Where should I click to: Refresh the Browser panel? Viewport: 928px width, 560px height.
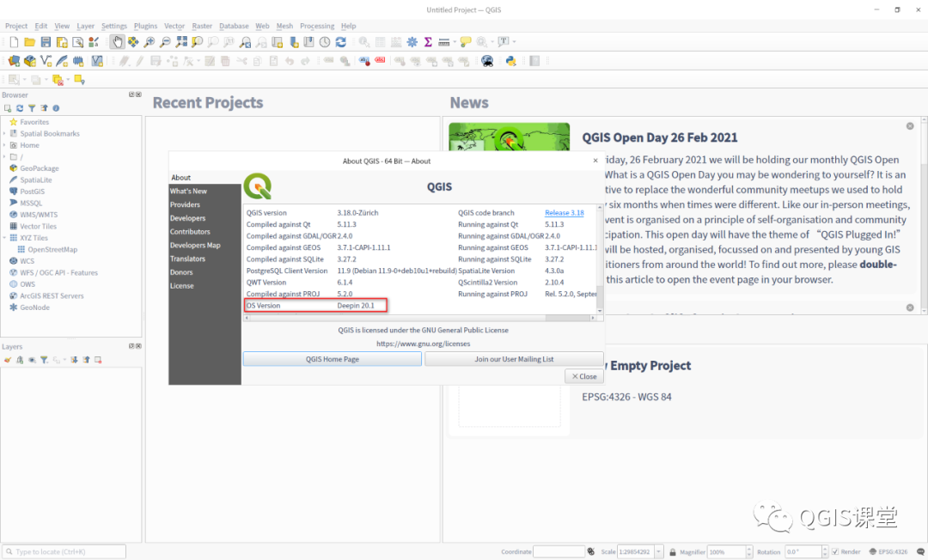click(x=20, y=108)
